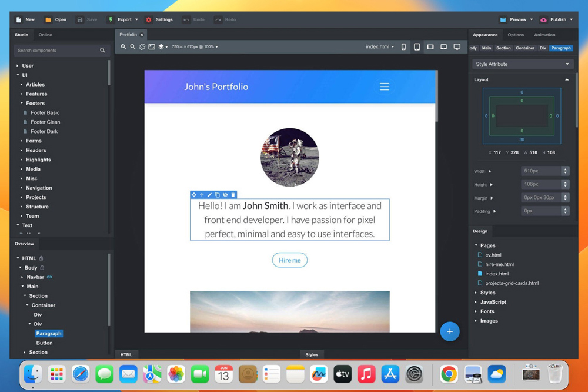Image resolution: width=588 pixels, height=392 pixels.
Task: Zoom out on the stage canvas
Action: (x=132, y=47)
